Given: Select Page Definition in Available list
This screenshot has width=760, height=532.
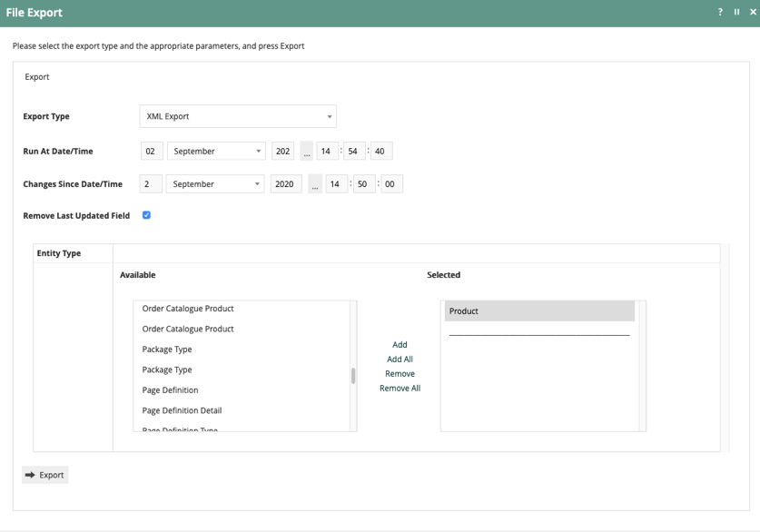Looking at the screenshot, I should click(x=170, y=390).
